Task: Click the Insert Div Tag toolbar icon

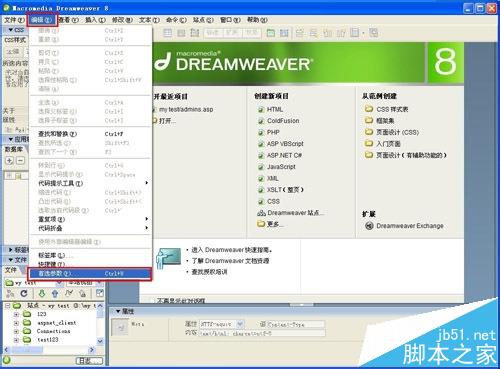Action: tap(181, 33)
